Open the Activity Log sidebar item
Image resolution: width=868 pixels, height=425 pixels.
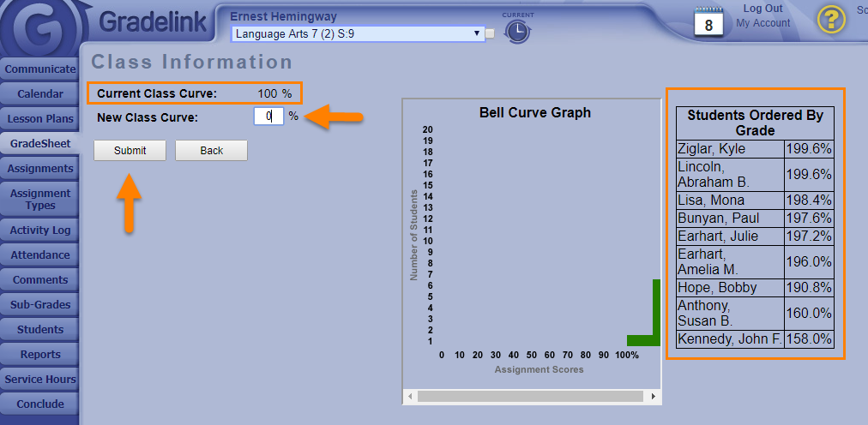(x=39, y=230)
